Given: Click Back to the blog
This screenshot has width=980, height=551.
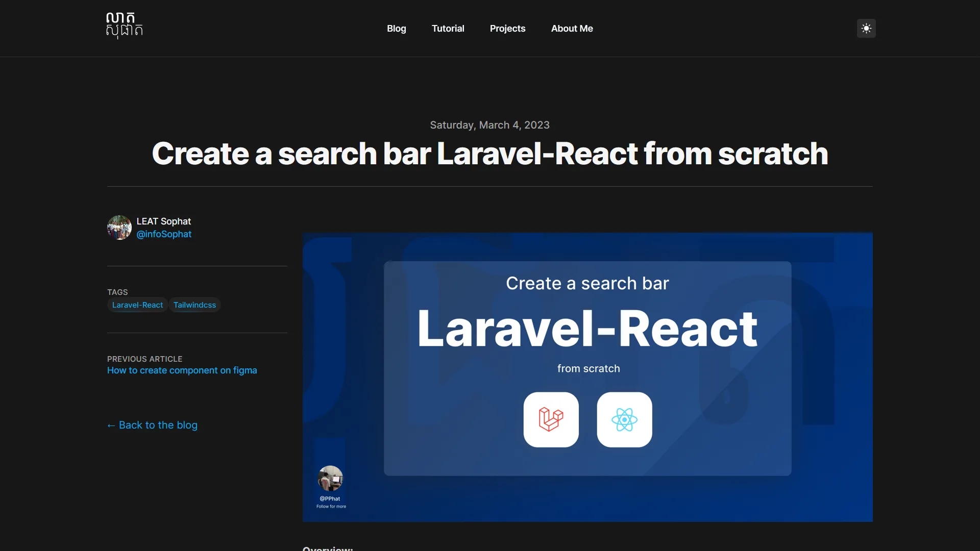Looking at the screenshot, I should (158, 425).
